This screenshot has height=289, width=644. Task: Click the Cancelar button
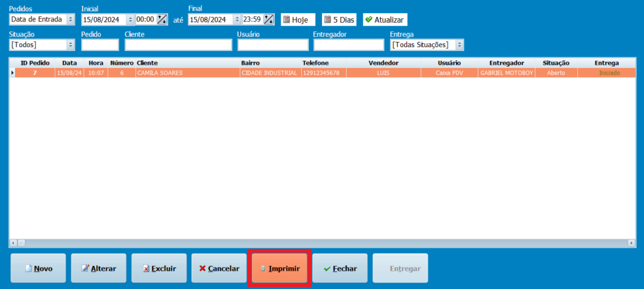pyautogui.click(x=219, y=268)
